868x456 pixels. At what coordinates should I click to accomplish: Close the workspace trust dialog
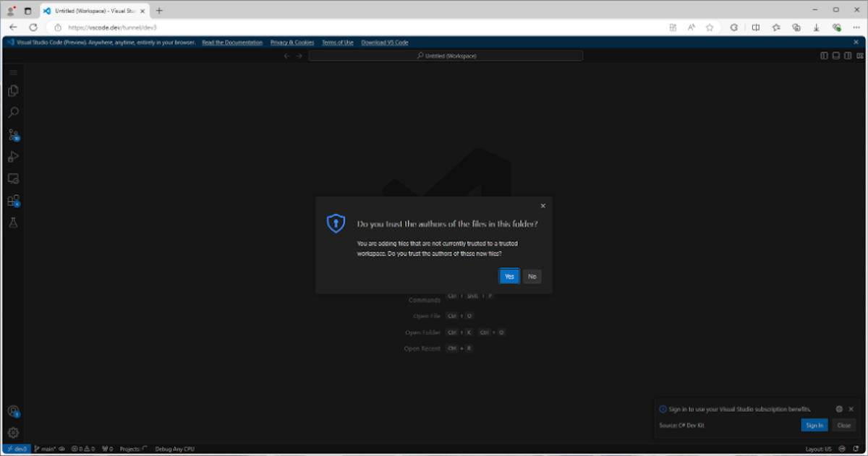[x=543, y=206]
